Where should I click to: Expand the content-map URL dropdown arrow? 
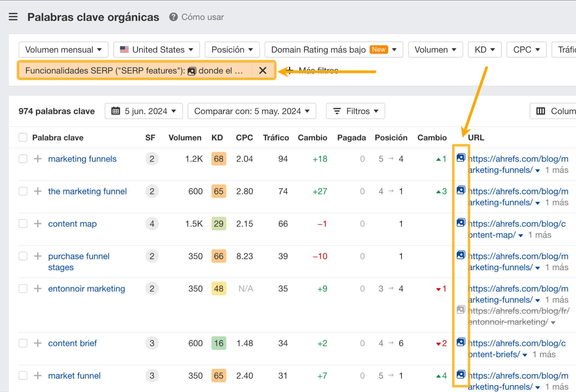(520, 236)
